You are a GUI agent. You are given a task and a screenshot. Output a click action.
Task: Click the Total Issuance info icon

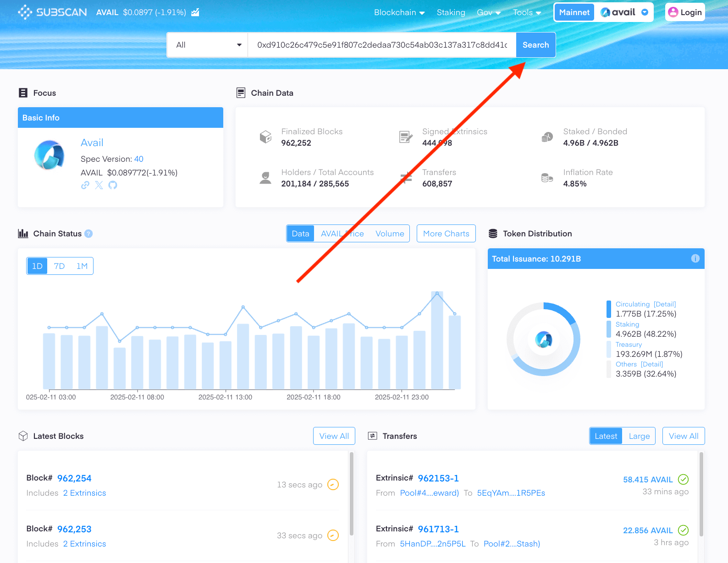click(695, 258)
